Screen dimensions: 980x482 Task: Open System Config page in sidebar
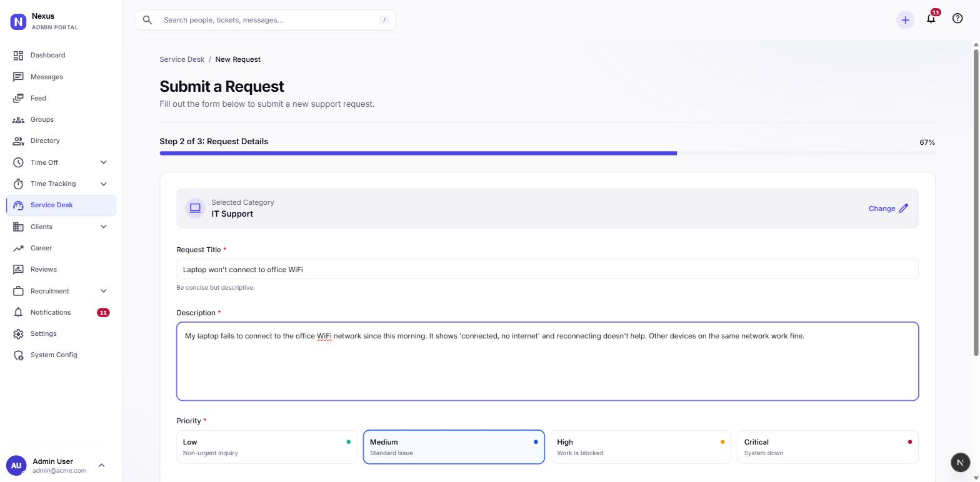[61, 355]
